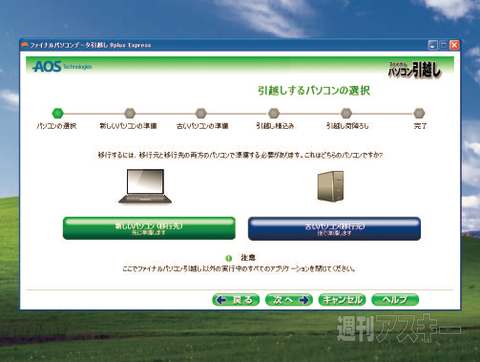Screen dimensions: 480x362
Task: Click the 古いパソコンの準備 step label
Action: point(202,126)
